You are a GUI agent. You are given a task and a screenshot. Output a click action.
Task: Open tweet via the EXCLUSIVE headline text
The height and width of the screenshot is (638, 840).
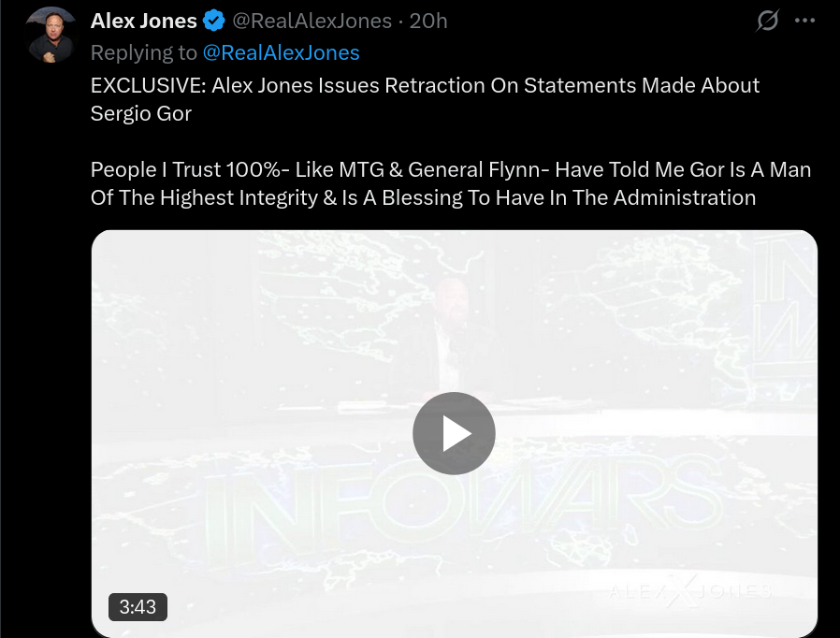pyautogui.click(x=425, y=86)
